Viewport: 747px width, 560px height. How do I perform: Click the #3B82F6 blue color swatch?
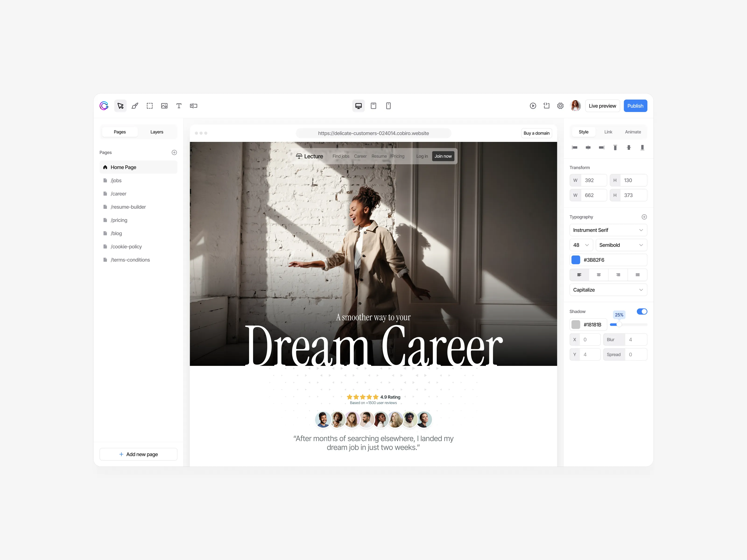point(576,260)
